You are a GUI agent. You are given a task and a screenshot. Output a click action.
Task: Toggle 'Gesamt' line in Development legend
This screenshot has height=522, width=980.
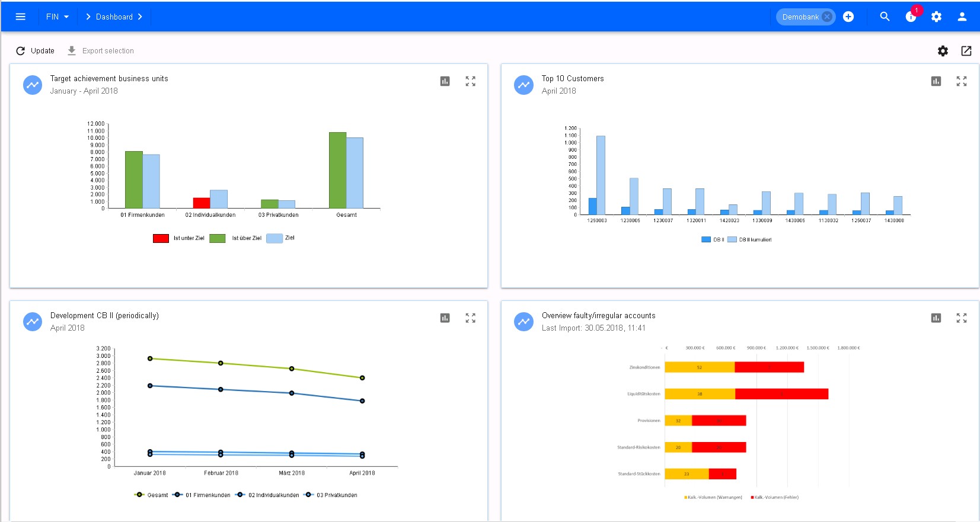(x=151, y=495)
